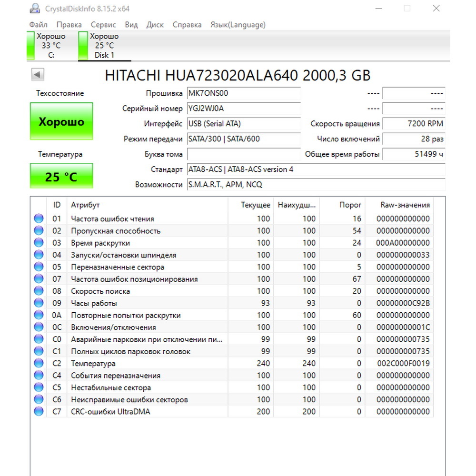This screenshot has height=476, width=476.
Task: Click the Порог column header
Action: click(x=342, y=205)
